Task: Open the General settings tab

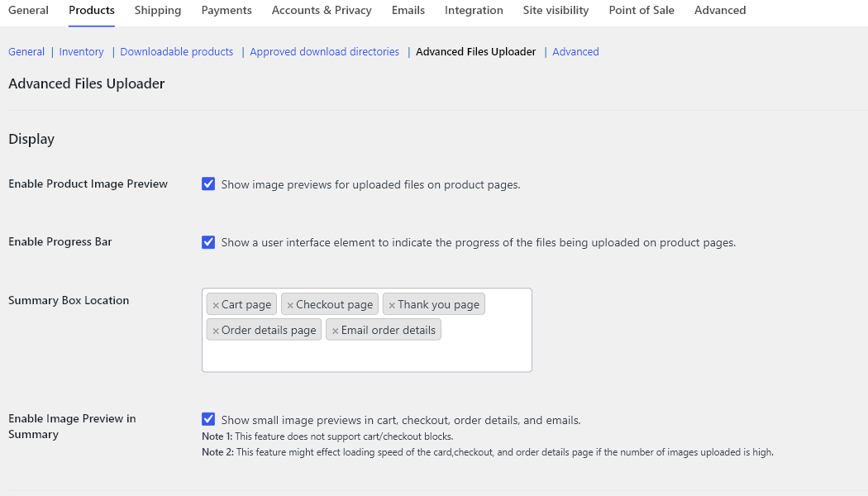Action: click(28, 11)
